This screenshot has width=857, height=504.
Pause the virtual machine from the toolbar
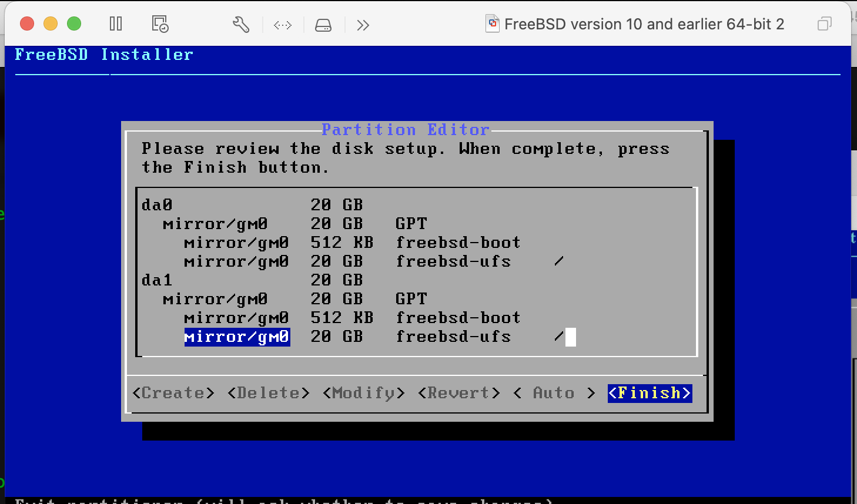(116, 24)
